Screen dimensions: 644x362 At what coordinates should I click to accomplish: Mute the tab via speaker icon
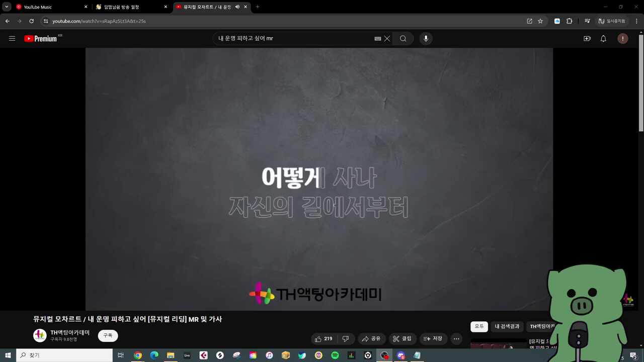pyautogui.click(x=237, y=7)
